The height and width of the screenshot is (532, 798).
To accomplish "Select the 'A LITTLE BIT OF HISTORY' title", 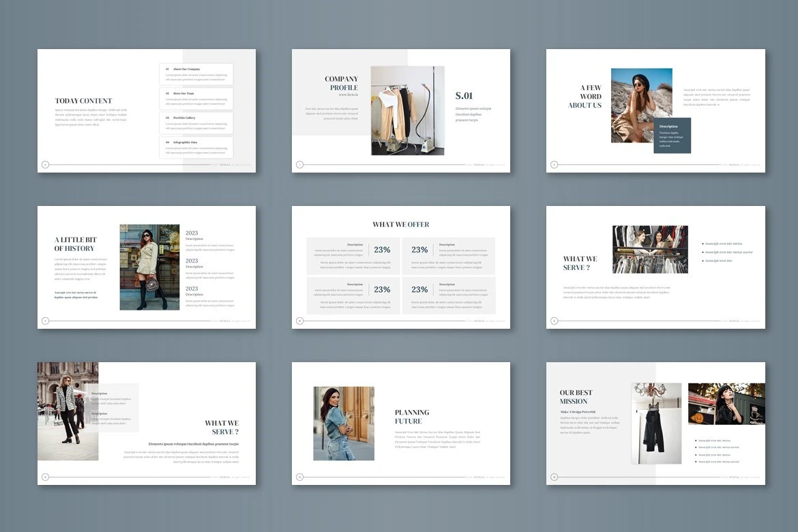I will [x=75, y=244].
